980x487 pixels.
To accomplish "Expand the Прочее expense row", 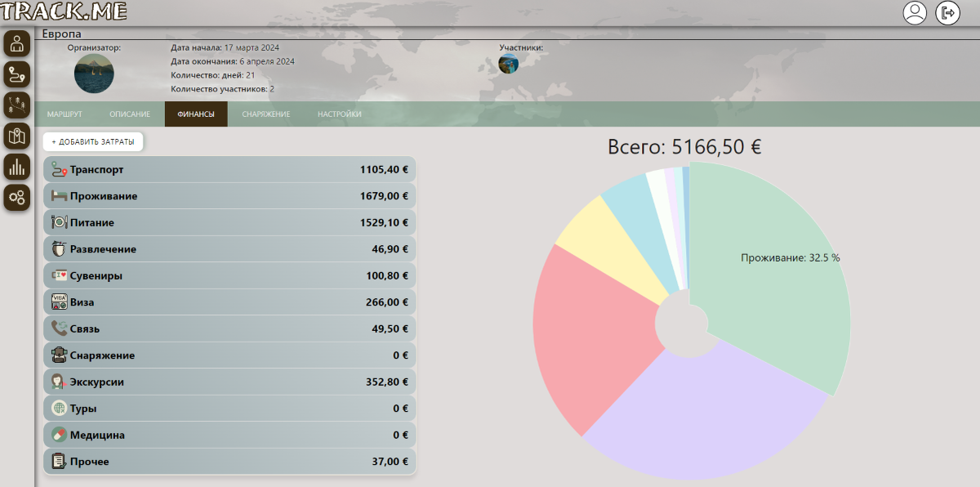I will 229,462.
